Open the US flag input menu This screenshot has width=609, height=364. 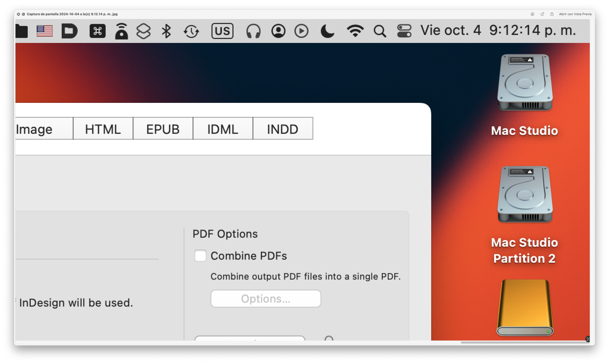coord(44,31)
